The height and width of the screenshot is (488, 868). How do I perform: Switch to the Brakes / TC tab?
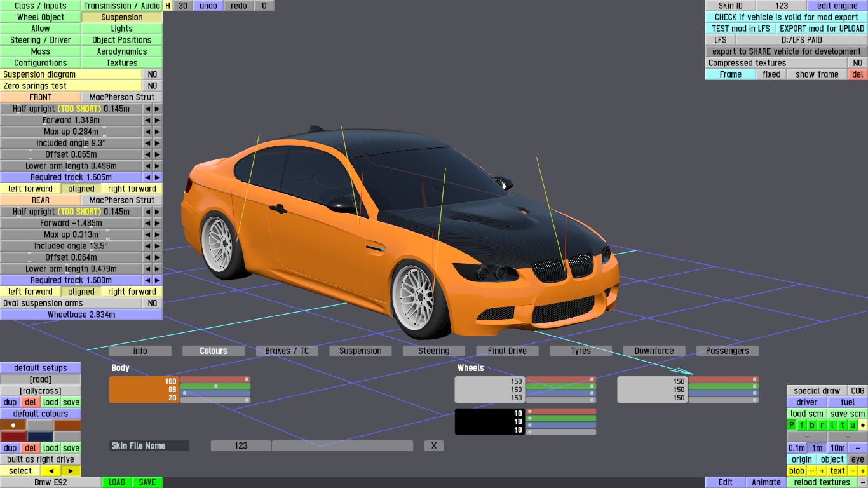click(x=287, y=351)
